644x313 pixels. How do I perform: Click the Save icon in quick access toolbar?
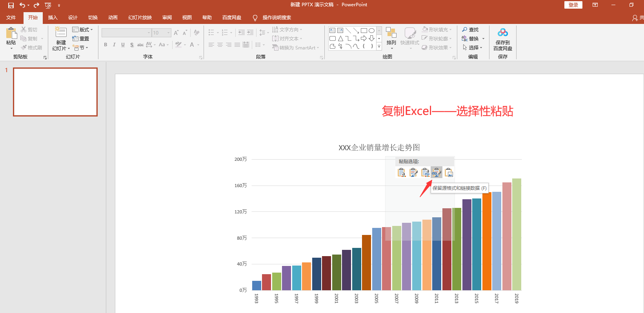(x=11, y=5)
